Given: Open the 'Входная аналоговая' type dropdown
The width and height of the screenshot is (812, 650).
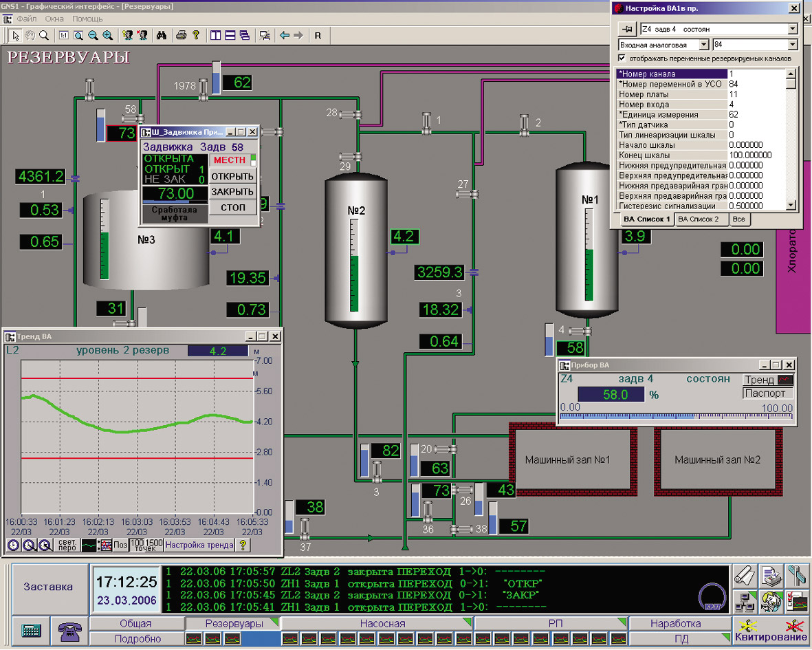Looking at the screenshot, I should [x=703, y=45].
